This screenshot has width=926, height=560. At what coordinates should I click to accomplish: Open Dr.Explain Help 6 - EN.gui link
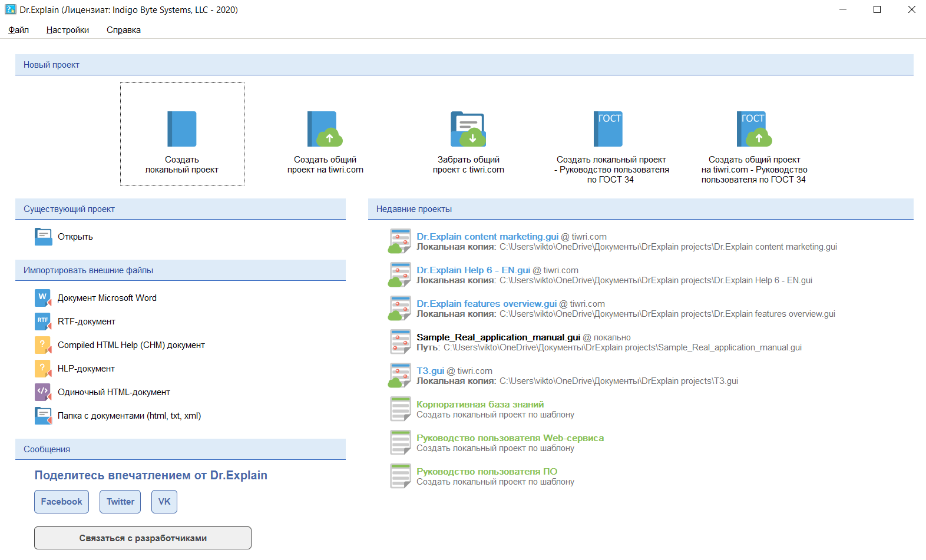[x=474, y=270]
